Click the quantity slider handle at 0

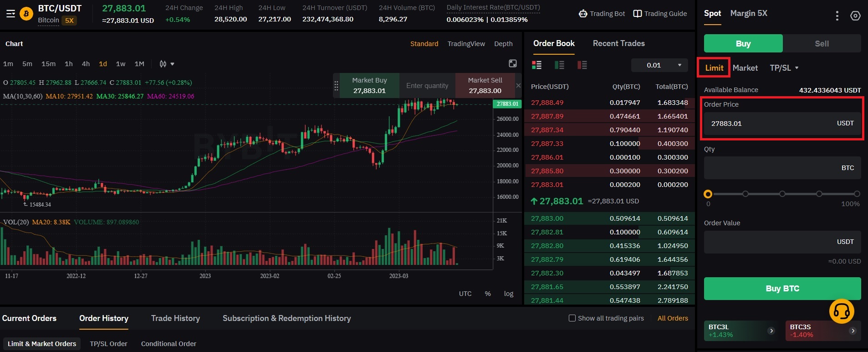[708, 194]
